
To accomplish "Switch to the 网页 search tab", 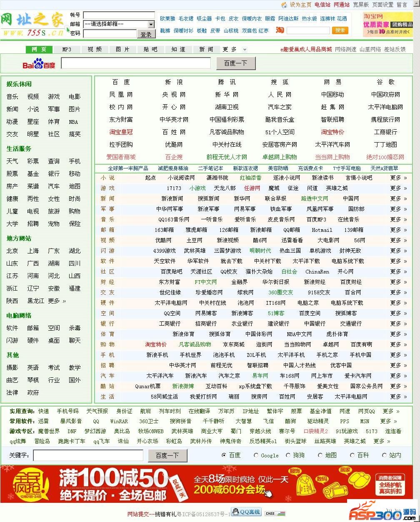I will click(x=39, y=49).
